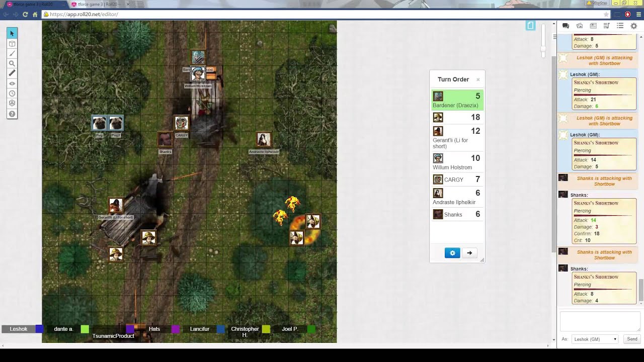Click the Stephen profile button
This screenshot has width=644, height=362.
(x=597, y=3)
